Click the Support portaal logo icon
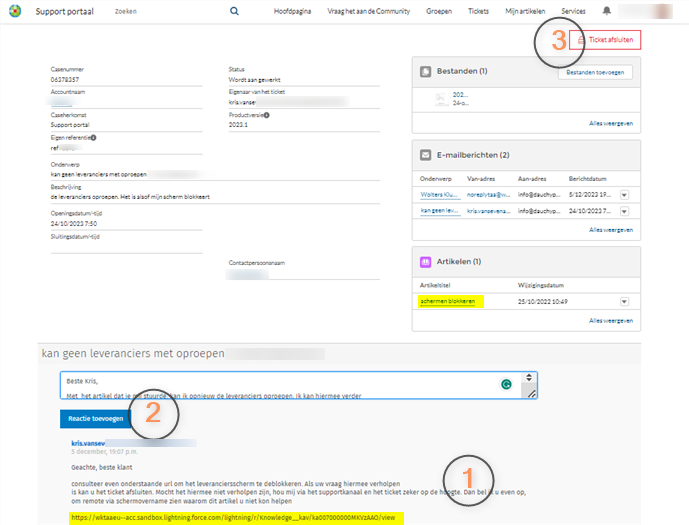The width and height of the screenshot is (689, 525). click(14, 11)
